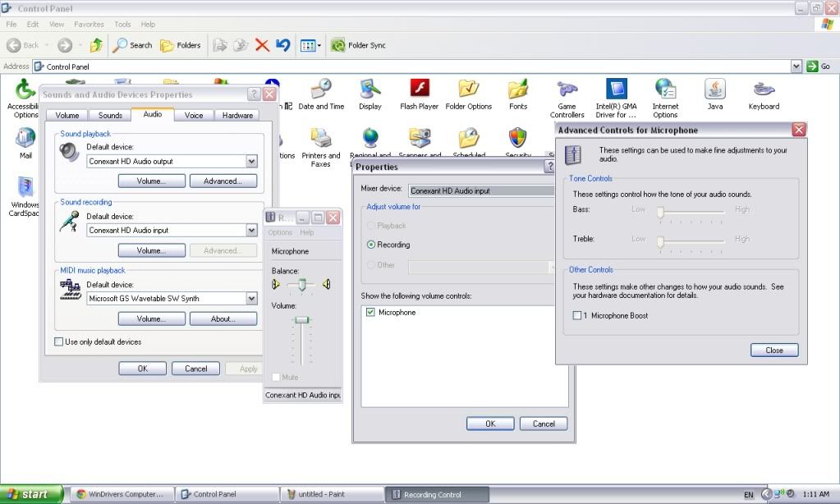Viewport: 840px width, 504px height.
Task: Open the Views dropdown in toolbar
Action: click(x=310, y=45)
